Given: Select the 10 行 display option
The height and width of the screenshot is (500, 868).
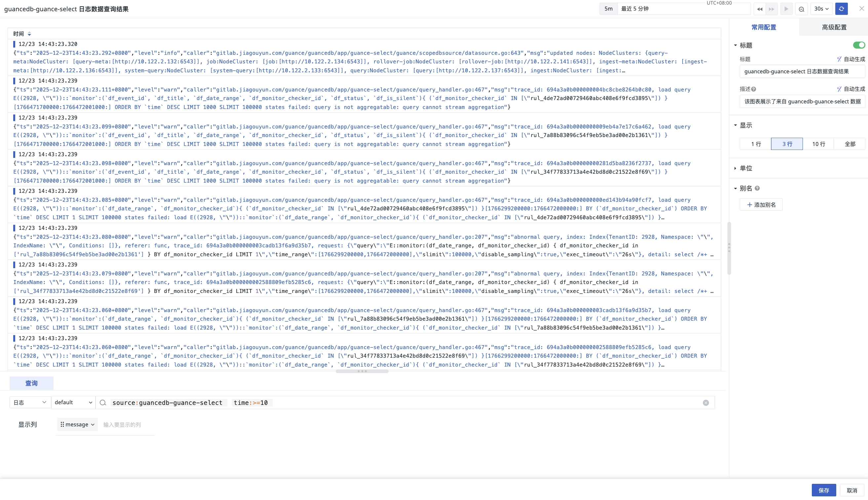Looking at the screenshot, I should click(818, 144).
